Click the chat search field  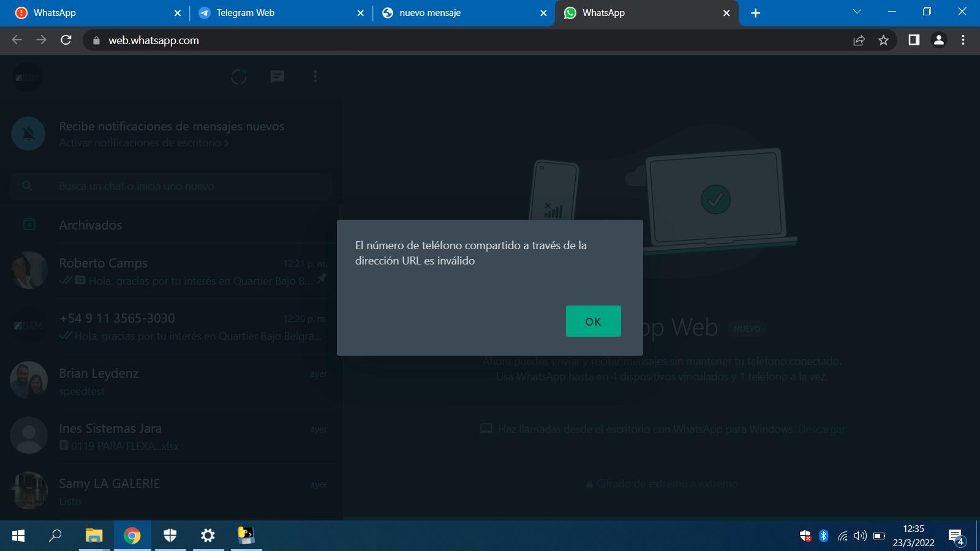[x=170, y=186]
